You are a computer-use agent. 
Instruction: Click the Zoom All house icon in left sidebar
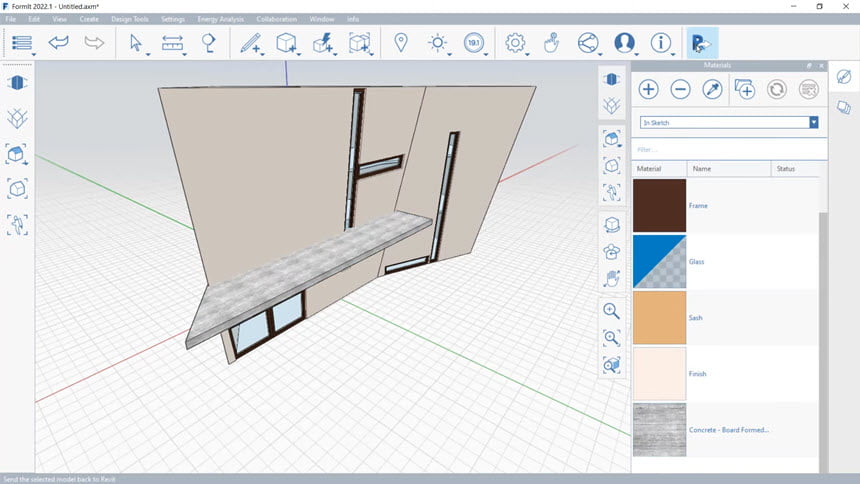(x=17, y=154)
